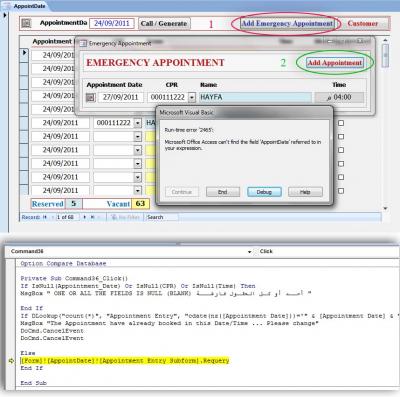Image resolution: width=400 pixels, height=397 pixels.
Task: Click the Emergency Appointment dialog title bar
Action: tap(225, 43)
